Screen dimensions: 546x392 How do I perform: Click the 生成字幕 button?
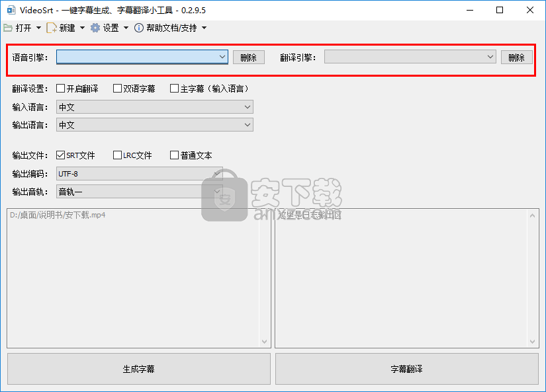[138, 369]
